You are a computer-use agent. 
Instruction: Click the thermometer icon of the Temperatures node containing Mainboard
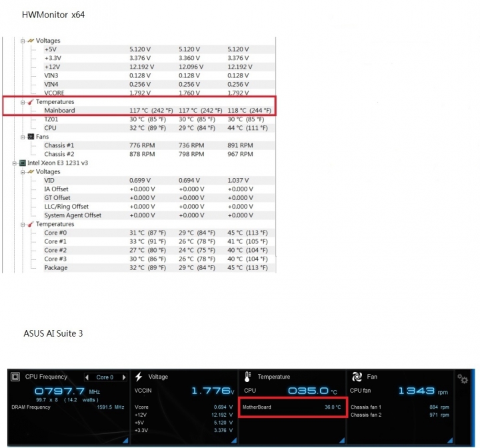[x=31, y=102]
